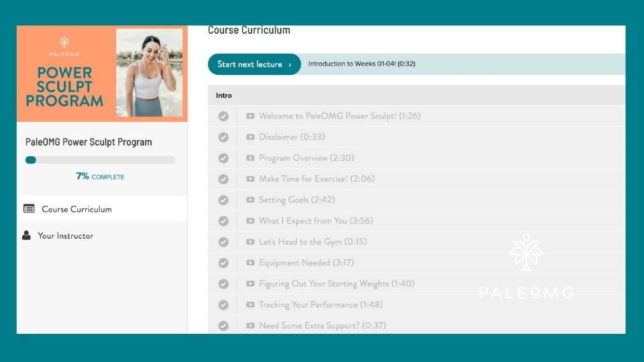The height and width of the screenshot is (362, 644).
Task: Open Figuring Out Your Starting Weights (1:40) lecture
Action: (x=336, y=284)
